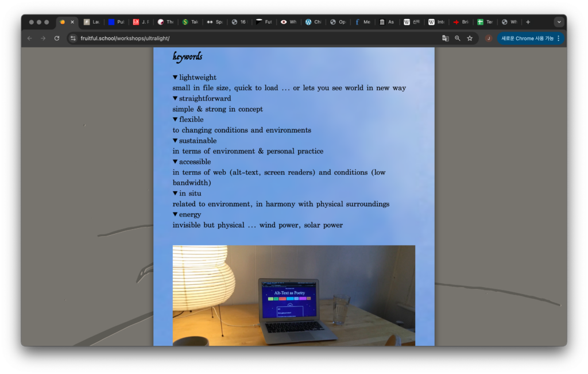Open the zoom magnifier icon in address bar

pos(458,38)
